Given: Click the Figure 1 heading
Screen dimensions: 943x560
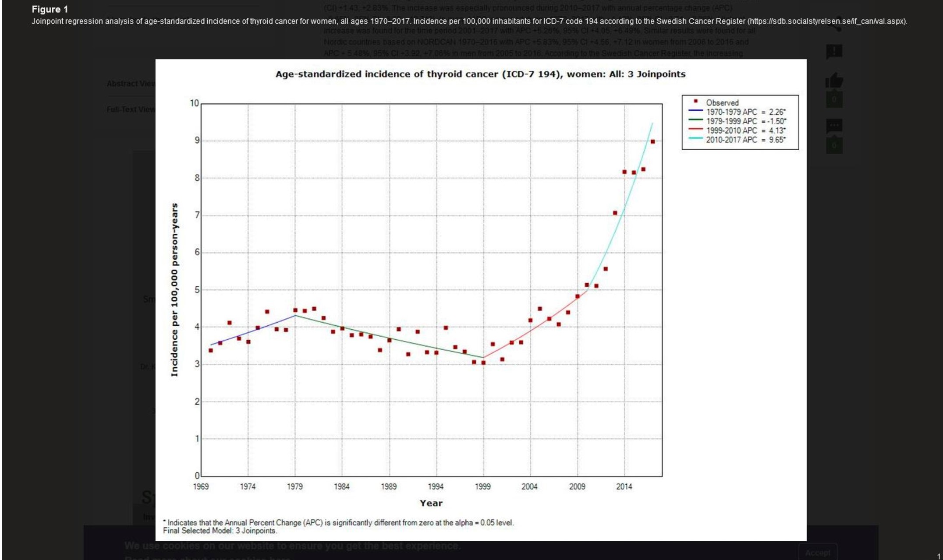Looking at the screenshot, I should pos(50,9).
